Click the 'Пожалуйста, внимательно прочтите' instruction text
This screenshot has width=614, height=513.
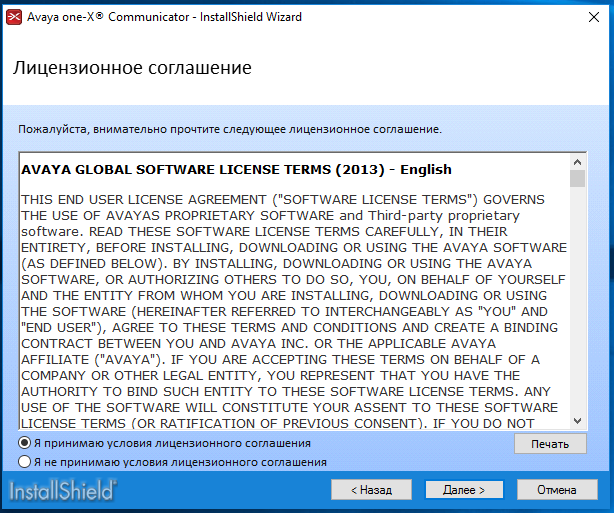click(x=230, y=129)
